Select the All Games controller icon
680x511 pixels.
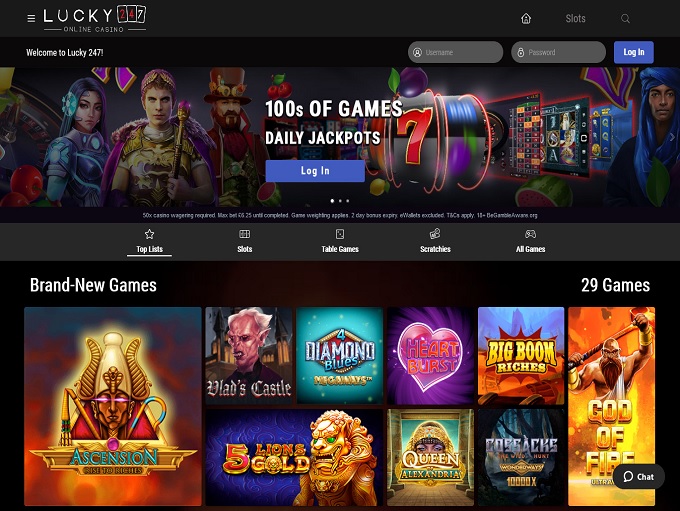pyautogui.click(x=530, y=234)
